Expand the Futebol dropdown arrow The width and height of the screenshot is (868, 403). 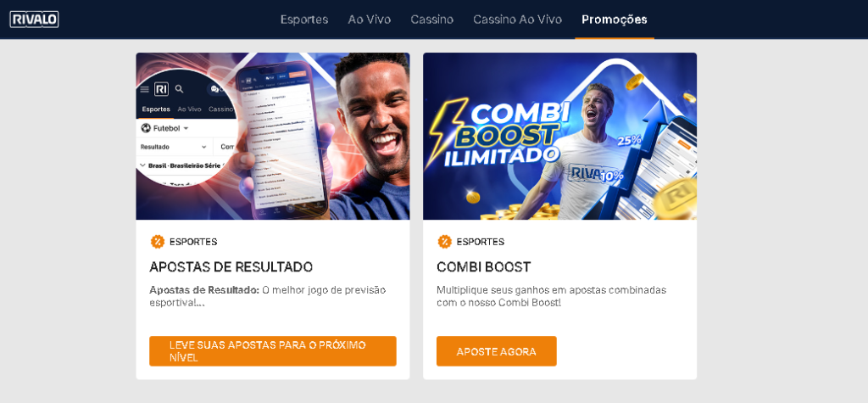click(186, 129)
